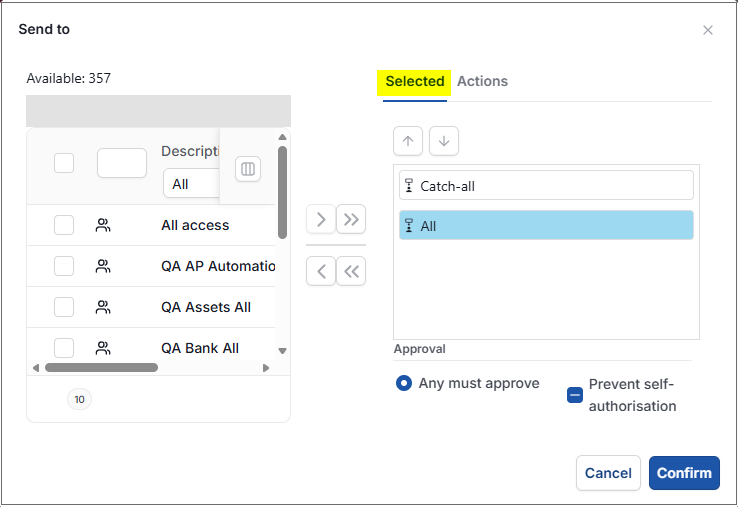Select the Any must approve radio button
This screenshot has height=507, width=738.
pos(404,383)
